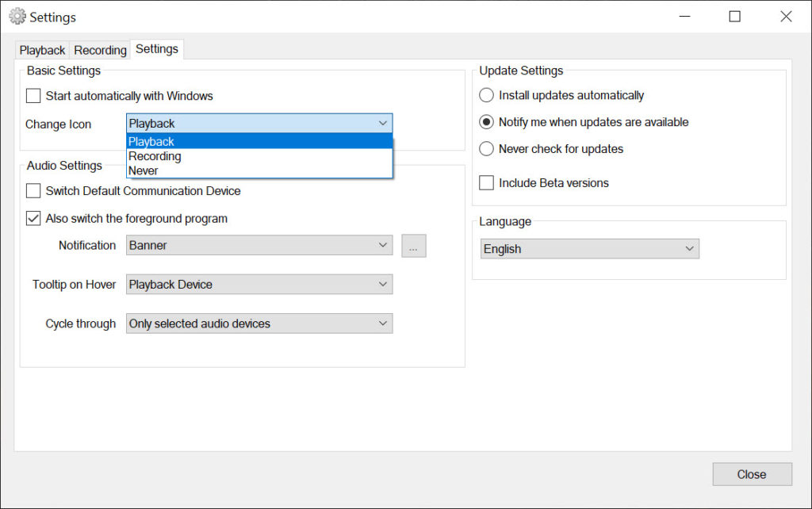Open the Notification Banner dropdown
The height and width of the screenshot is (509, 812).
[259, 246]
